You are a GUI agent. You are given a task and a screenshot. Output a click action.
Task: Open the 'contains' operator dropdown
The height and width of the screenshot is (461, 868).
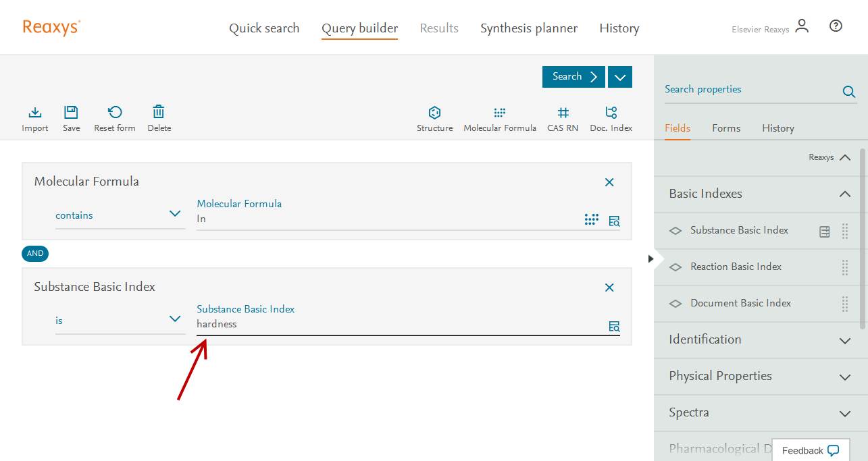tap(120, 215)
